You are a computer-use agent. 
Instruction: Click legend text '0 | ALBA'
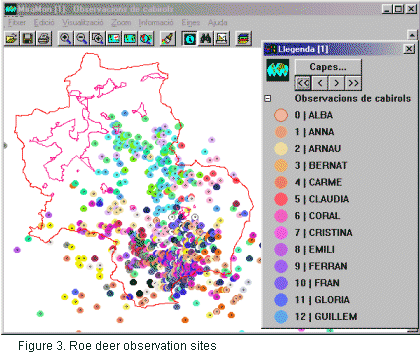(314, 115)
